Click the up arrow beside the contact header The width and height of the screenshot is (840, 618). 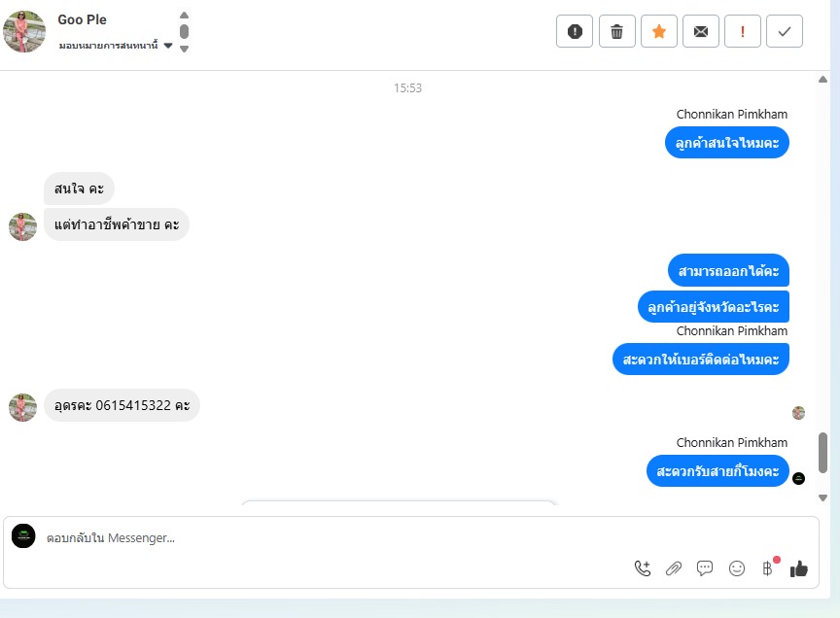point(185,15)
